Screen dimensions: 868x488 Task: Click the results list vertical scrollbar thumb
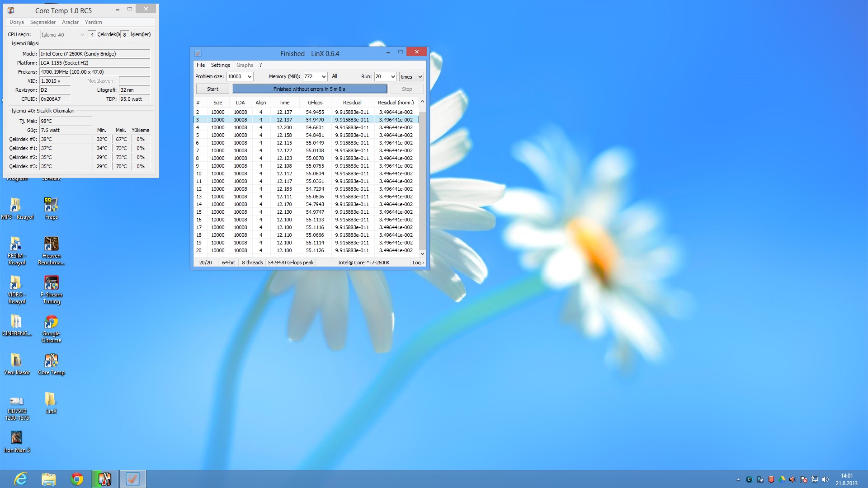422,181
